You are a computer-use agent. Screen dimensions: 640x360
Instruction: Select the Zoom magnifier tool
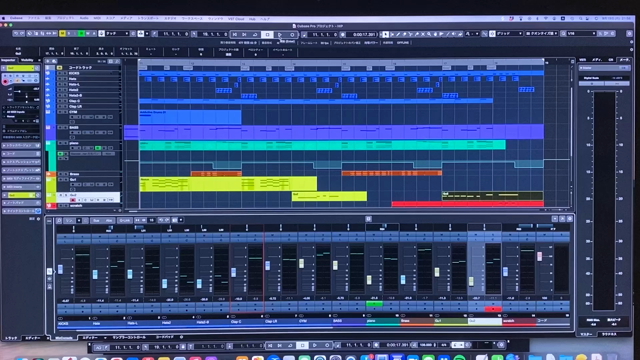(429, 34)
